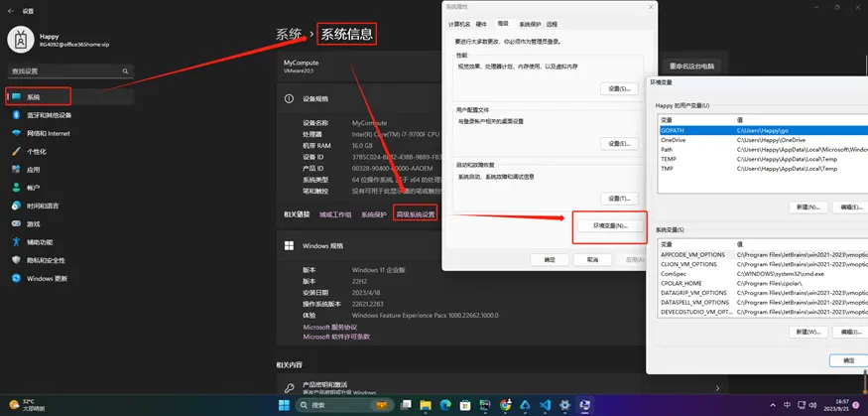Viewport: 868px width, 416px height.
Task: Open the 域或工作组 related link
Action: point(335,214)
